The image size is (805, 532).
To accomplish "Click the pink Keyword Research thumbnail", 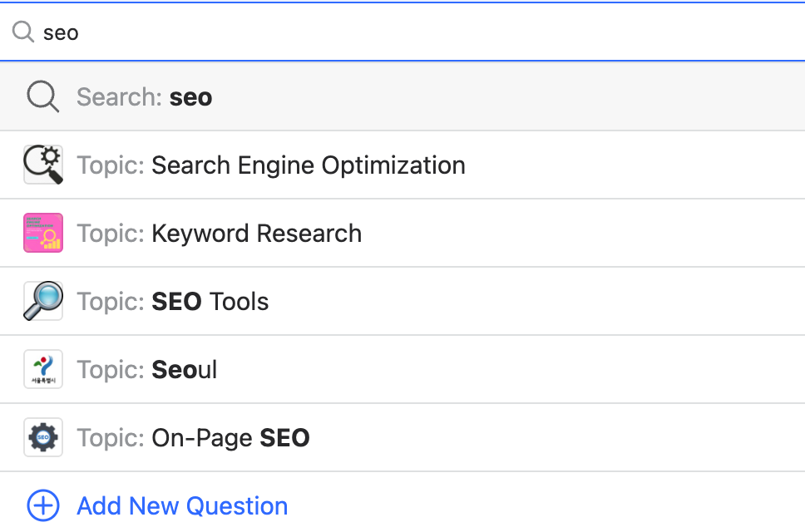I will point(43,233).
